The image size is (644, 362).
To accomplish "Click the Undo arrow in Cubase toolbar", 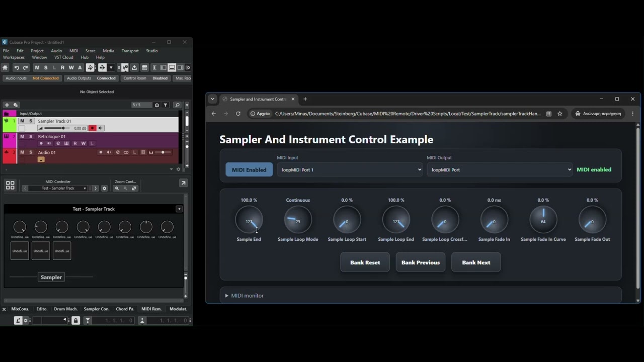I will point(17,67).
